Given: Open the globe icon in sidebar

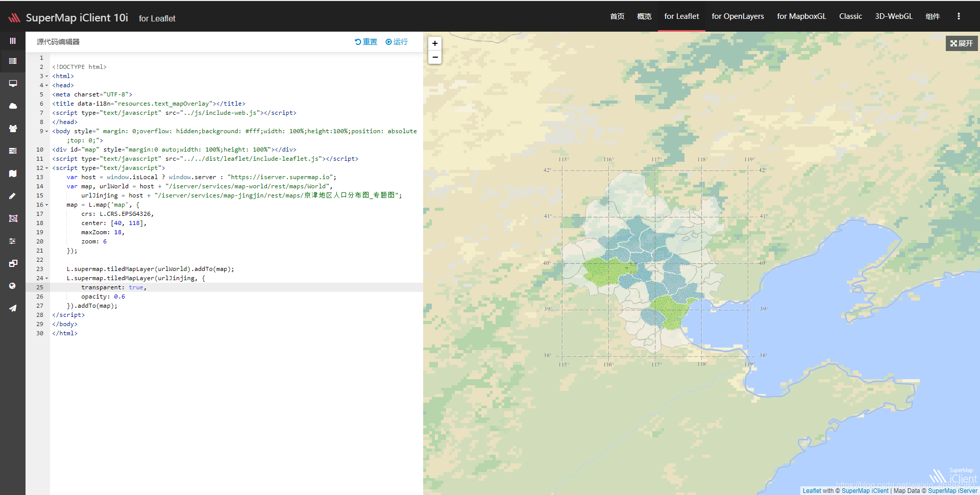Looking at the screenshot, I should (13, 286).
